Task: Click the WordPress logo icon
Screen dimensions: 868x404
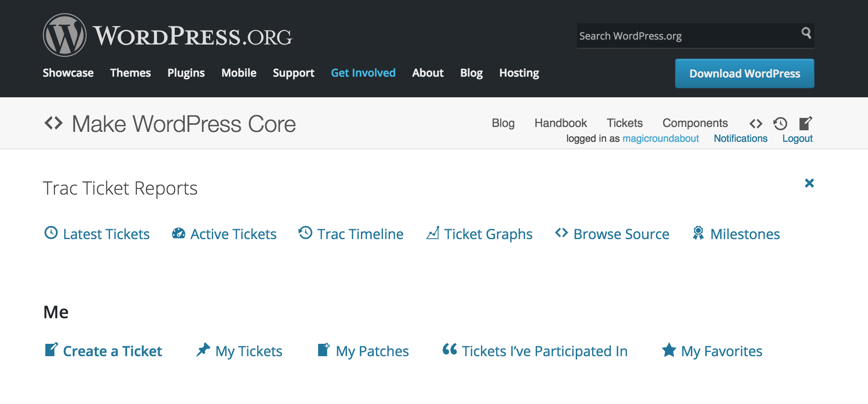Action: (x=65, y=35)
